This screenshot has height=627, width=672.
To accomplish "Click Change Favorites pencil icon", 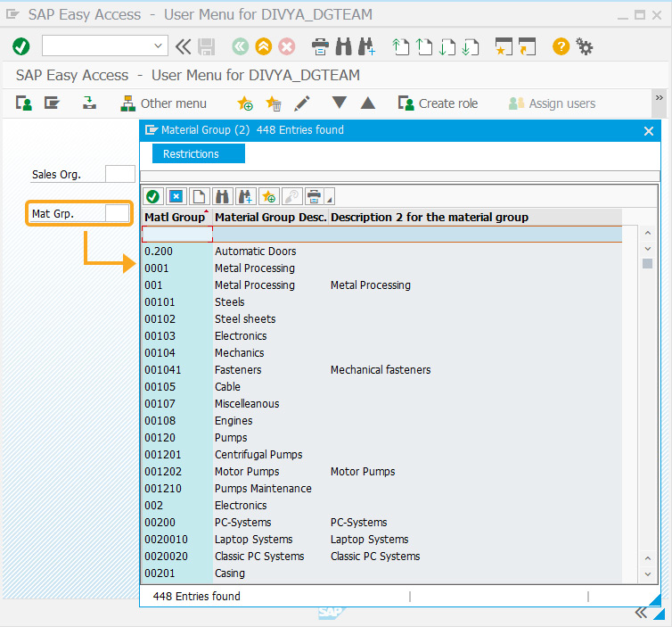I will [302, 103].
